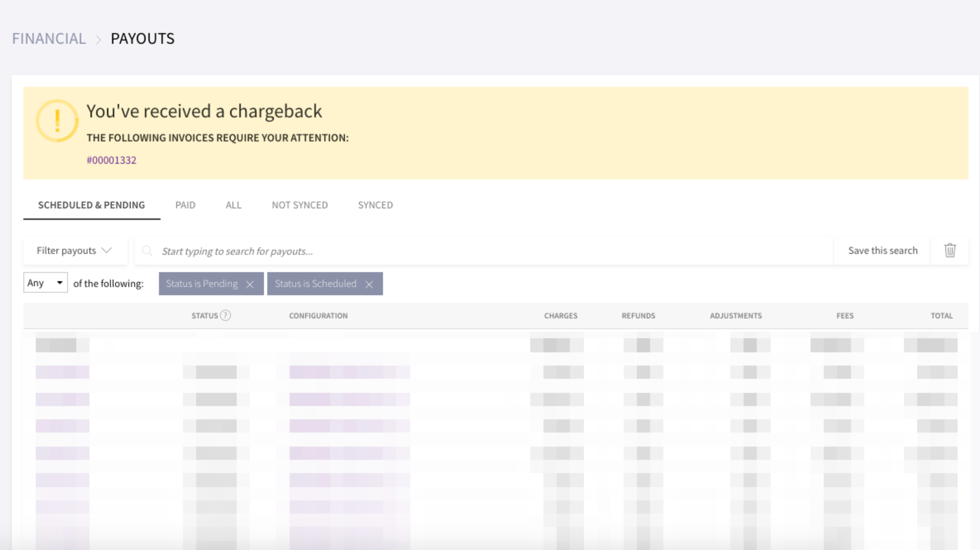The image size is (980, 550).
Task: Click the trash icon to delete search
Action: (x=950, y=251)
